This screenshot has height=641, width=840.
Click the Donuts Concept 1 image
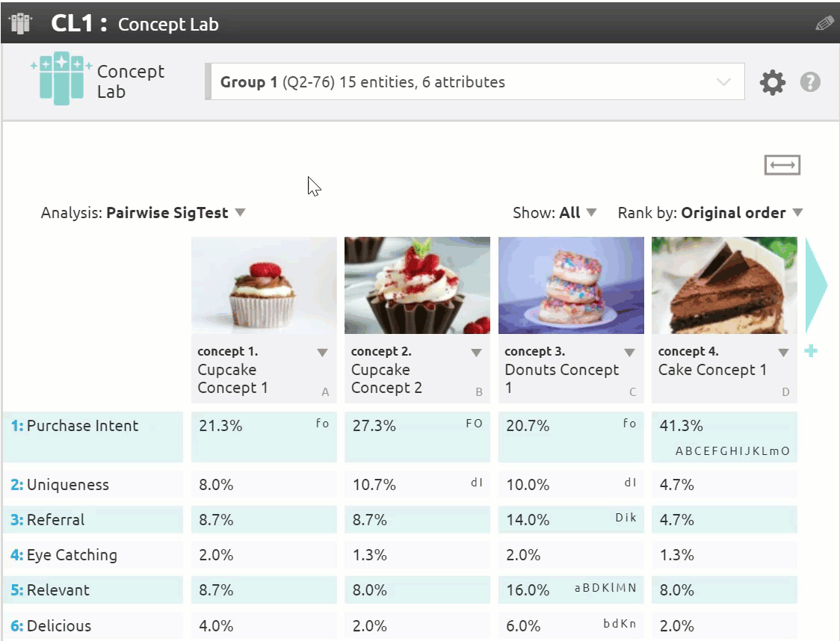tap(571, 285)
